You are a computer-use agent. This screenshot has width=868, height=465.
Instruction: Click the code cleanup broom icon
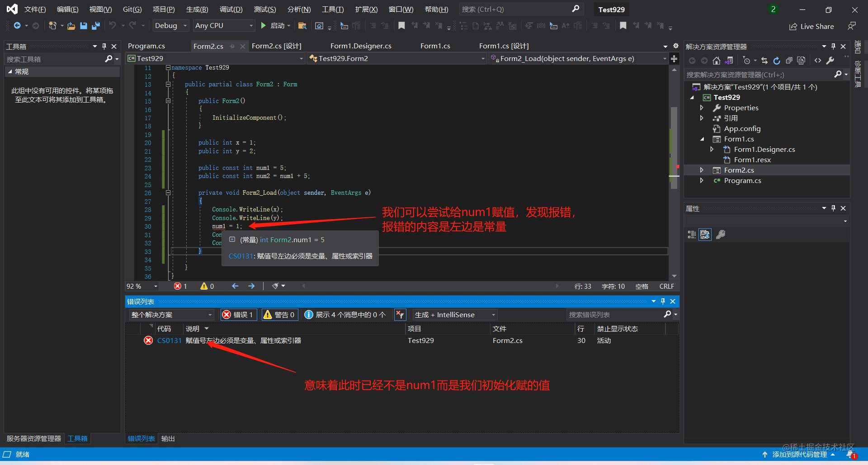pos(275,286)
